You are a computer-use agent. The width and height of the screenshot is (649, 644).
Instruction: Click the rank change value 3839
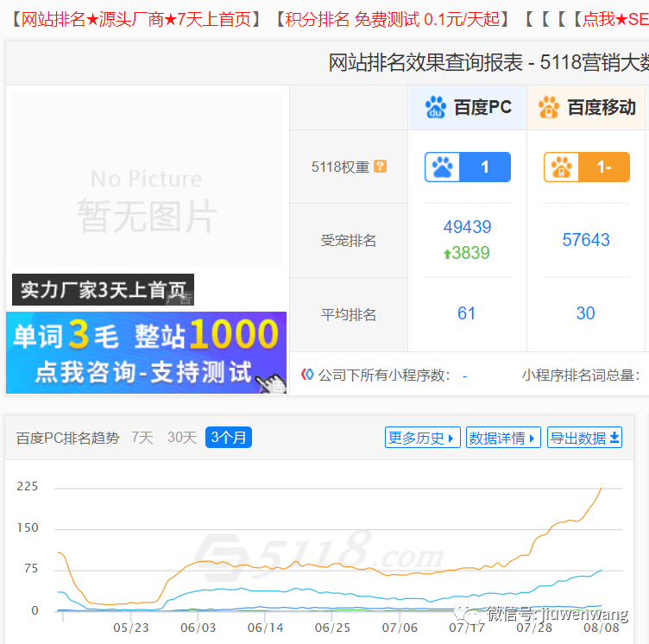click(470, 253)
